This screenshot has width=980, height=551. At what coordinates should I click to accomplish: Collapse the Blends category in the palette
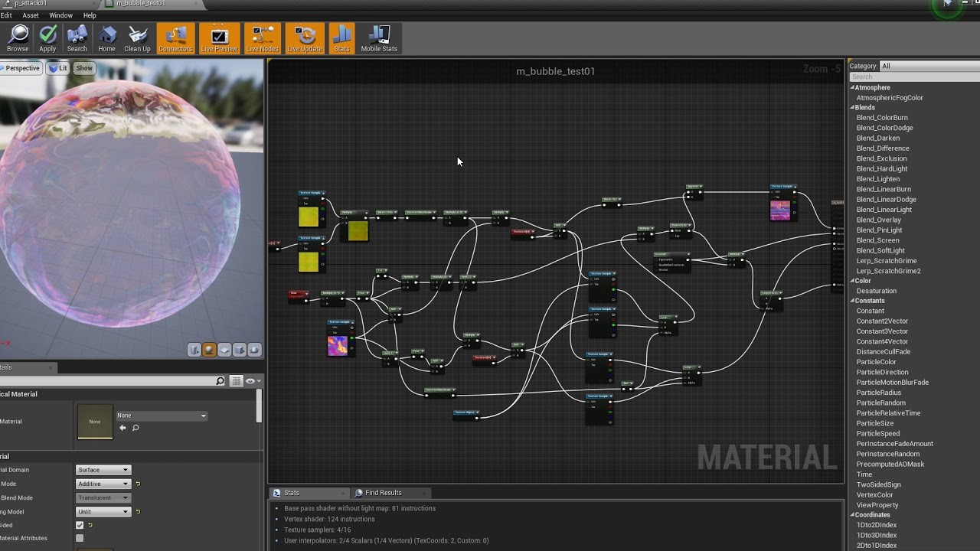(x=852, y=107)
